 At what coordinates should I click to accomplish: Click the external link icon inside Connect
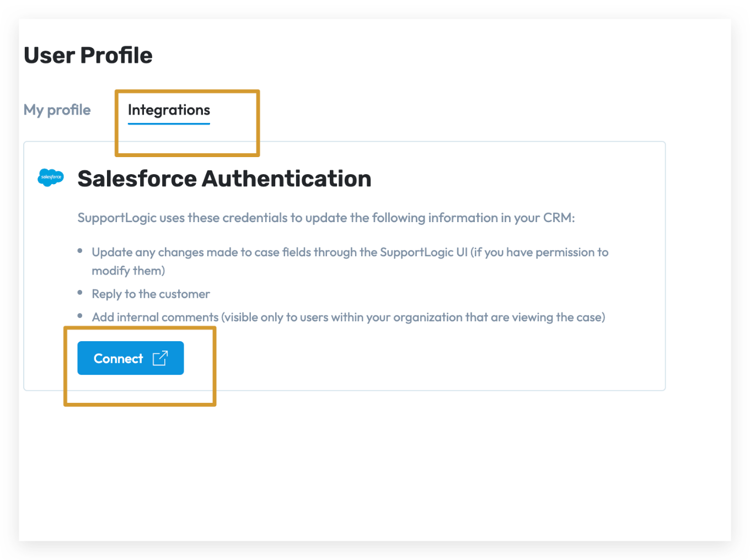(160, 358)
